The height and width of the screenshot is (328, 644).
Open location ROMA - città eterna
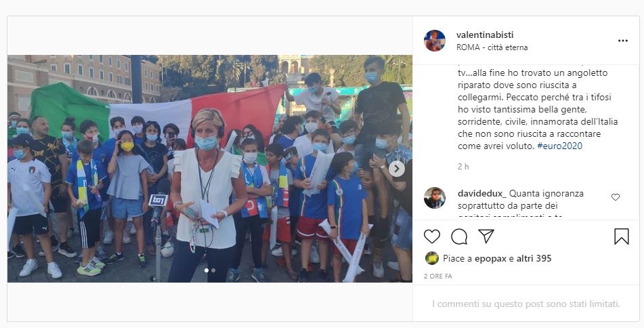pos(492,47)
